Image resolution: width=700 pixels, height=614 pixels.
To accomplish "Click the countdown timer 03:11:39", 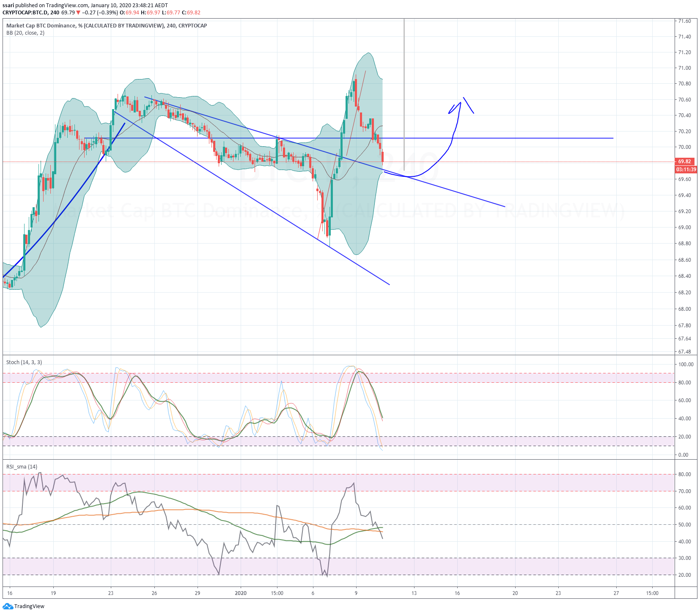I will (x=686, y=170).
